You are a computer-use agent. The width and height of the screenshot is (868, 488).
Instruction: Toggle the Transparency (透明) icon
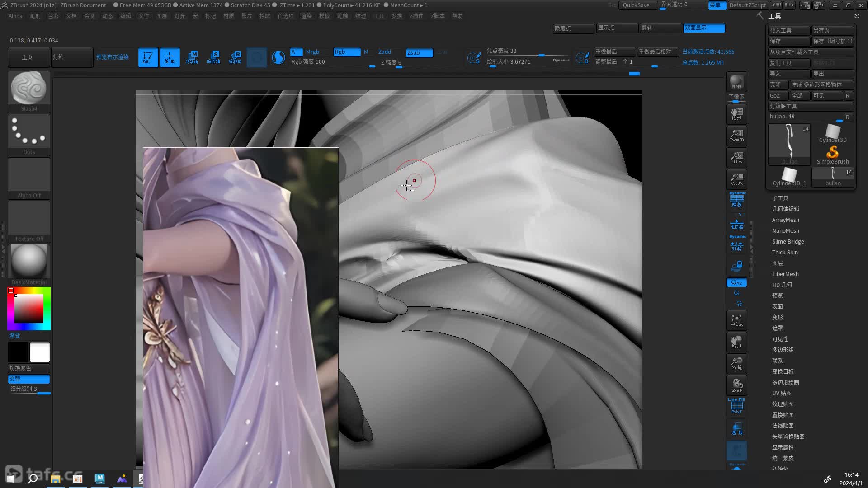click(x=736, y=428)
